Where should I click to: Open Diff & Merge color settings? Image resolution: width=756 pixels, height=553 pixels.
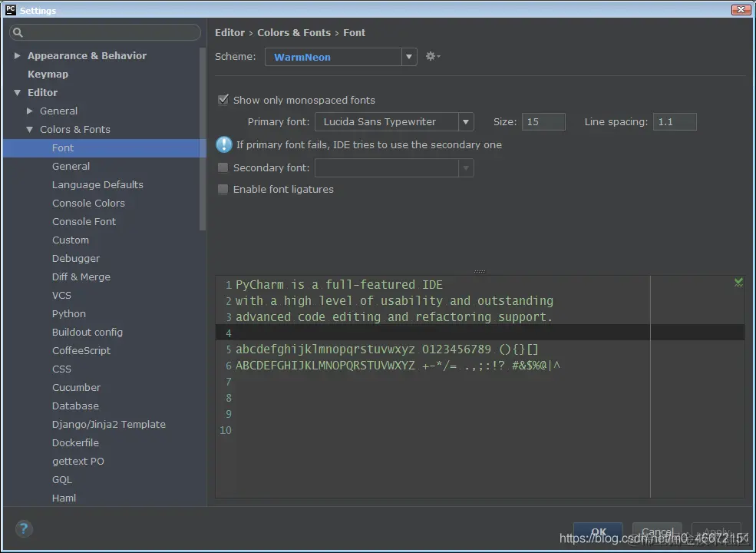click(x=81, y=276)
